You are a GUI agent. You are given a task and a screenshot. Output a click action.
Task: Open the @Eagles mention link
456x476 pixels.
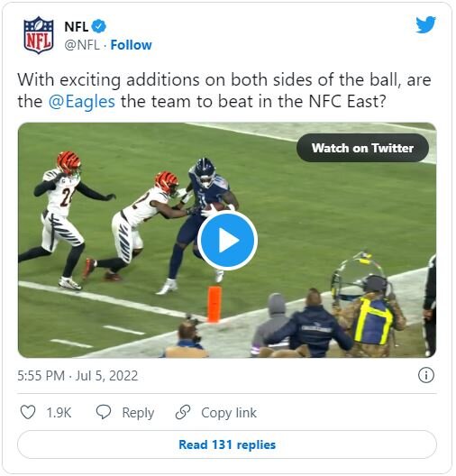tap(82, 101)
